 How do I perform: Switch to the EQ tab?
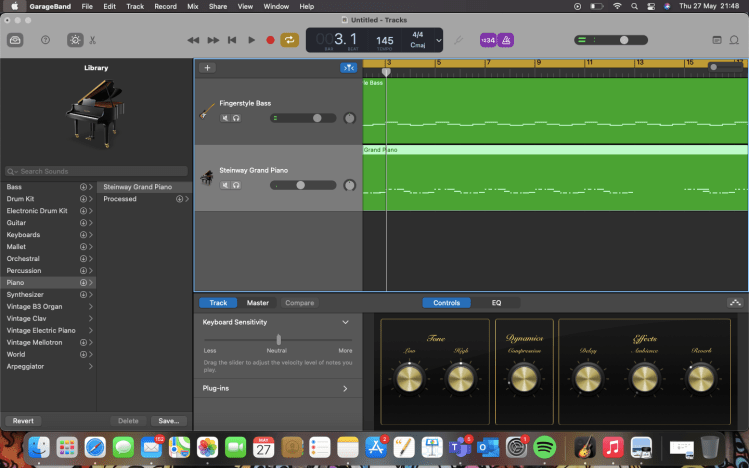pos(496,303)
